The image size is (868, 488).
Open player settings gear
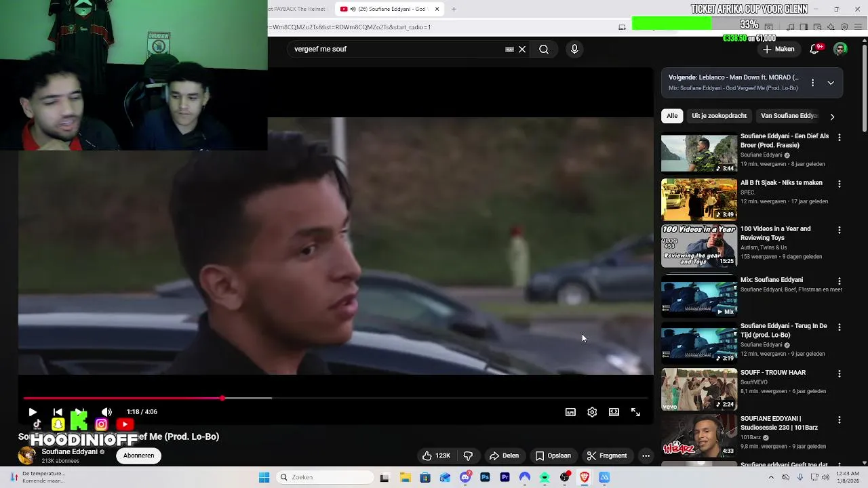coord(592,412)
